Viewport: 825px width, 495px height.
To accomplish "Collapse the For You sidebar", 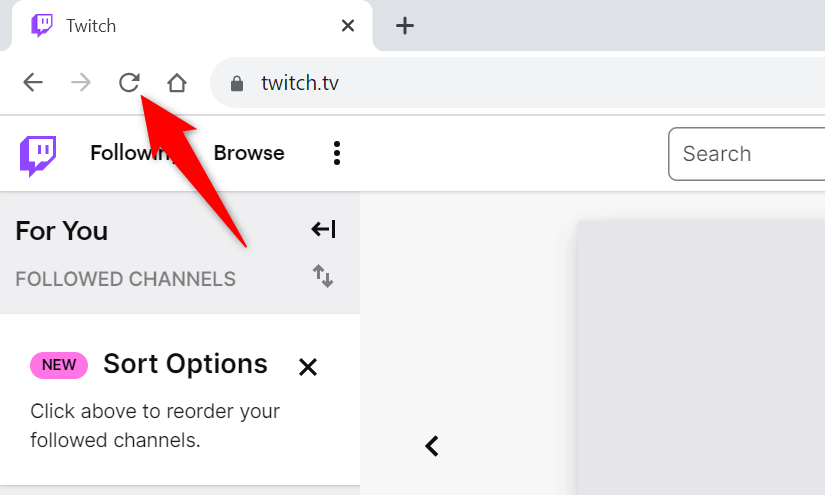I will point(323,230).
